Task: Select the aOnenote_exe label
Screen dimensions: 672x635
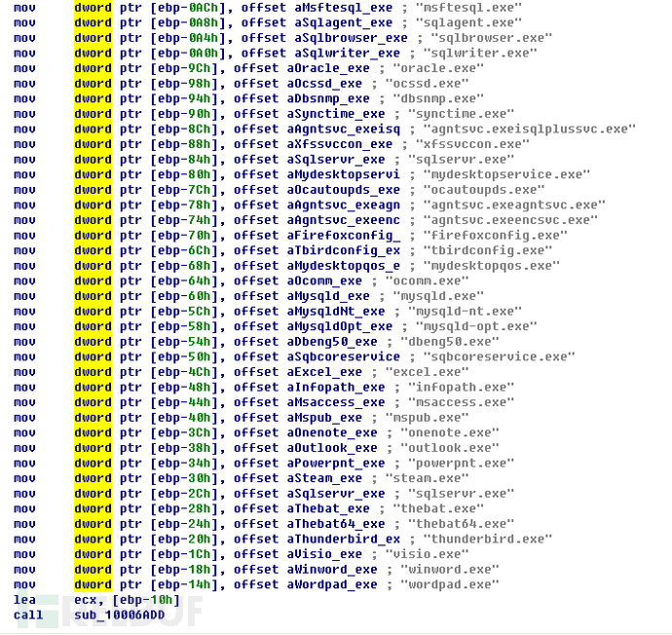Action: click(x=332, y=433)
